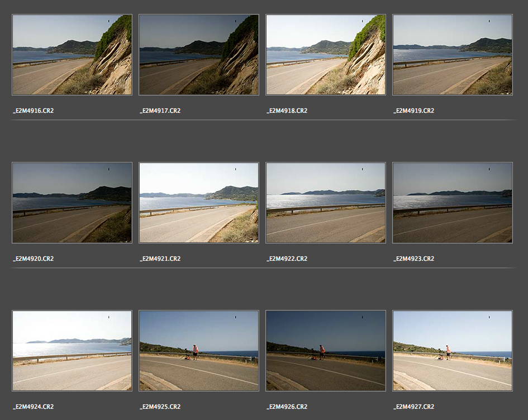The width and height of the screenshot is (528, 420).
Task: Select the cyclist photo thumbnail _E2M4925.CR2
Action: pyautogui.click(x=198, y=351)
